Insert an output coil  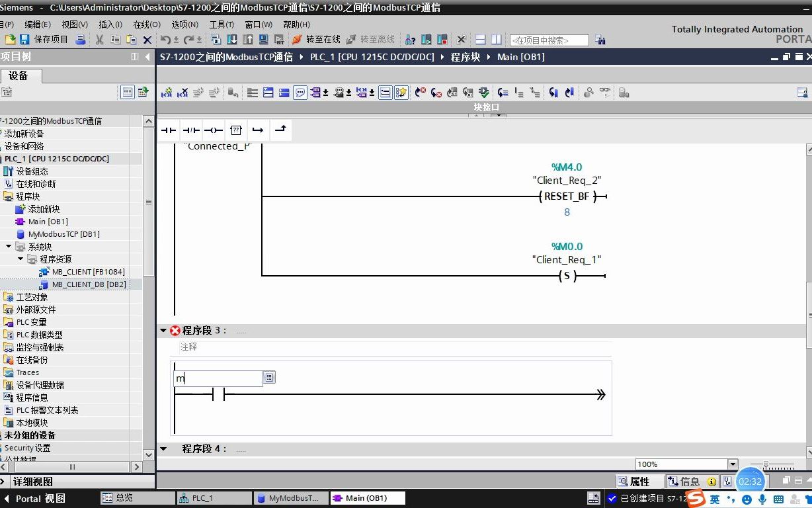coord(213,130)
